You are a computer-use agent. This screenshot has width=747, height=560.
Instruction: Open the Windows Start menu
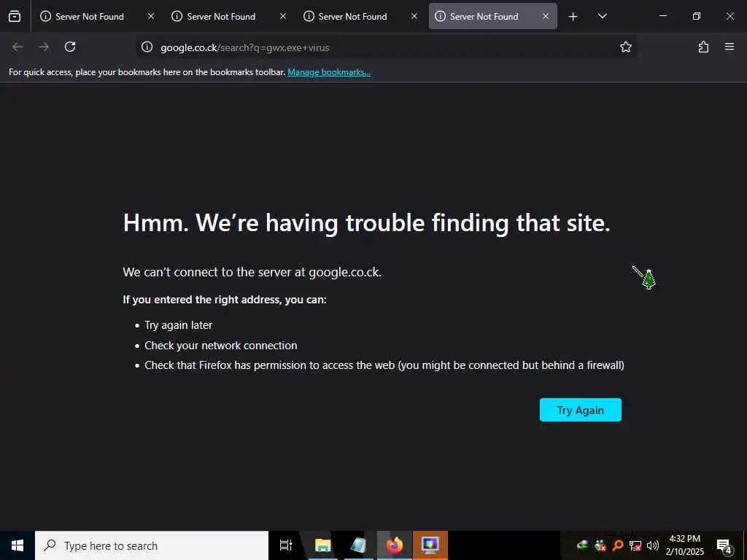[18, 545]
